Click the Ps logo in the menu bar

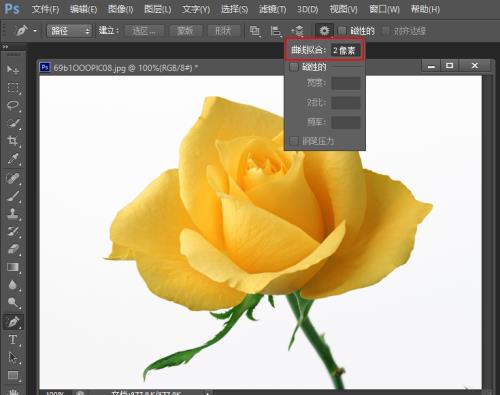(x=12, y=9)
